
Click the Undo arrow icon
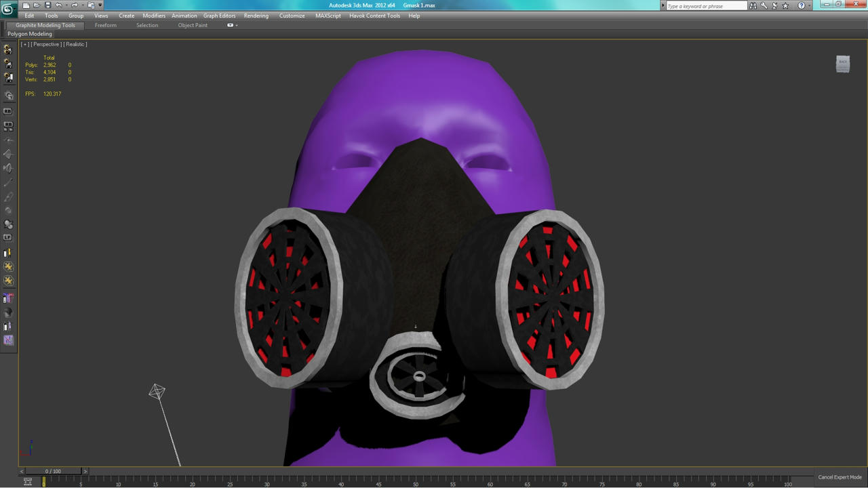[x=59, y=5]
